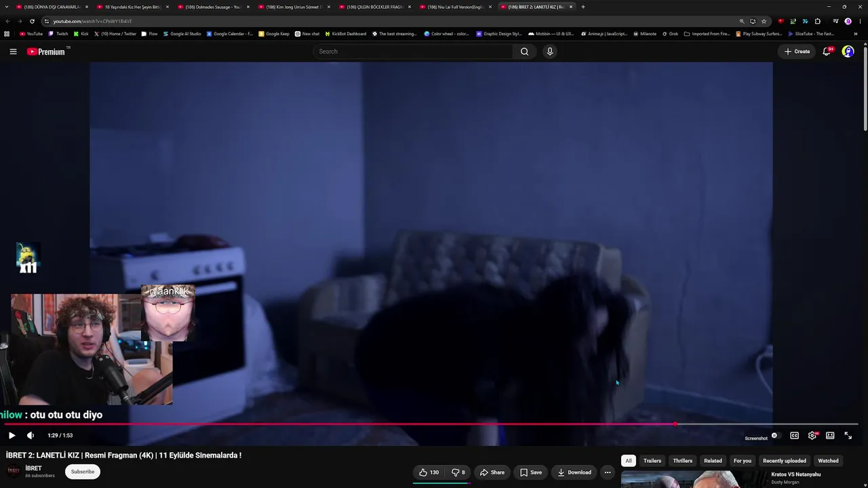
Task: Click the search magnifier button
Action: coord(524,52)
